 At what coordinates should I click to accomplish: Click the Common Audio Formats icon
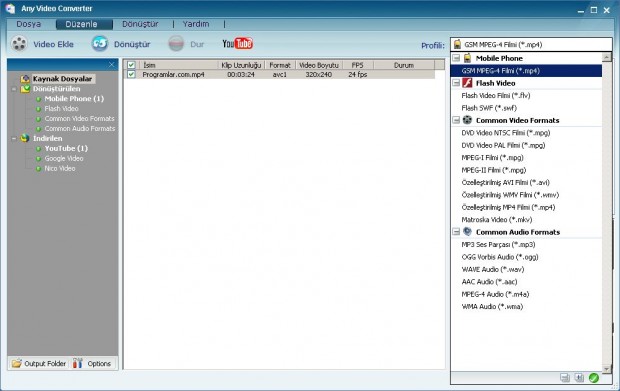[x=467, y=232]
